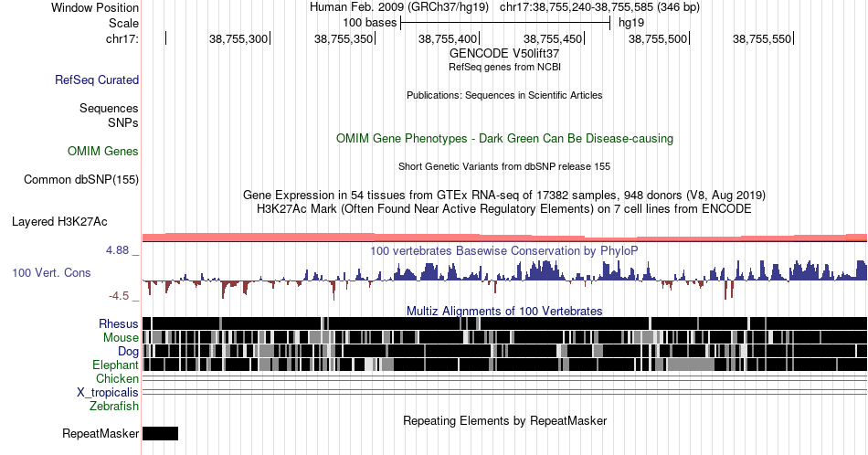
Task: Click the Rhesus alignment row label
Action: click(x=119, y=323)
